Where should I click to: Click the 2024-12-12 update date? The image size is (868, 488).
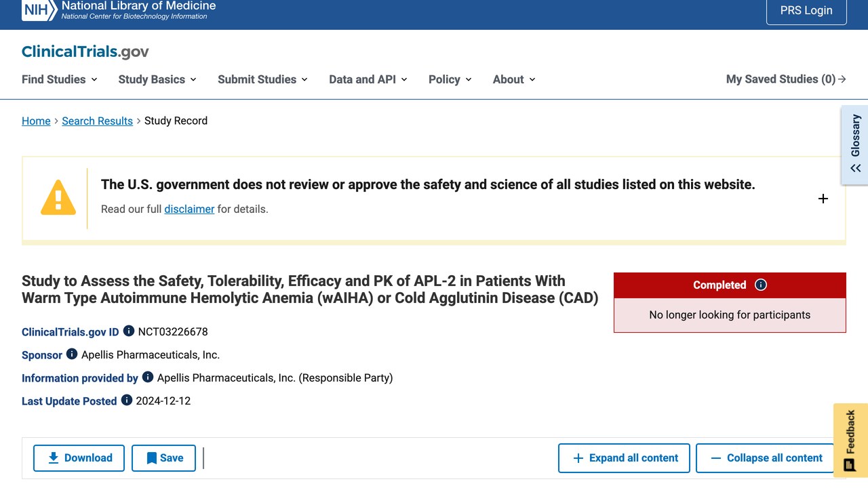click(x=163, y=401)
